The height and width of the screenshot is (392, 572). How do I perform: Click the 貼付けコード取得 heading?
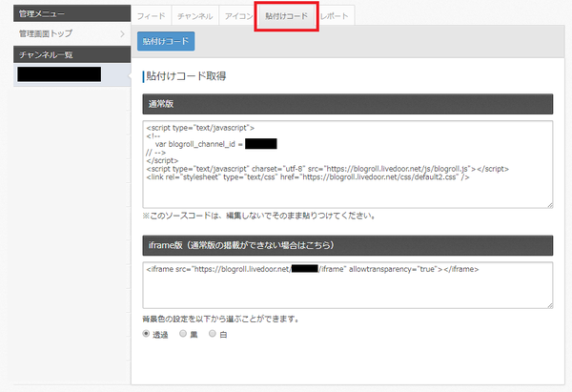[186, 76]
